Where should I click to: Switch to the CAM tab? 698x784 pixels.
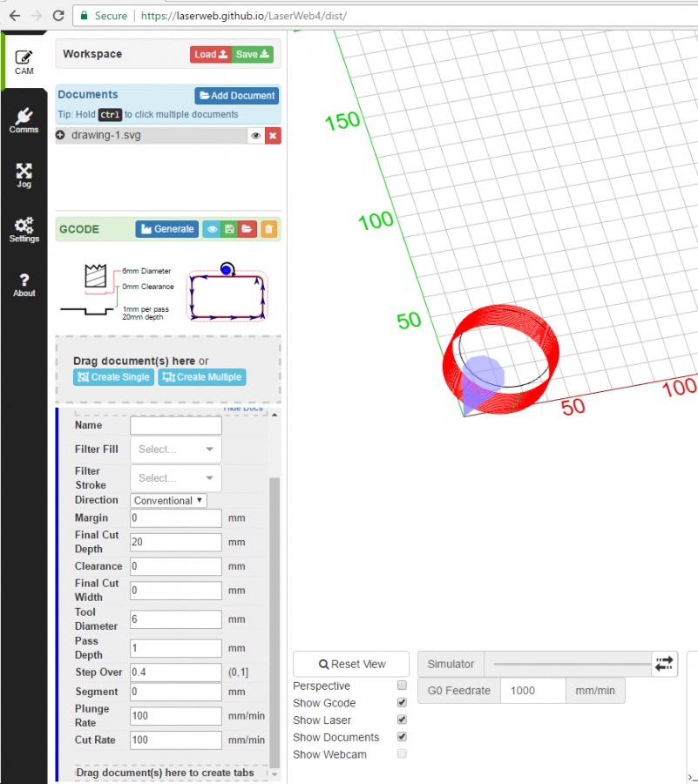[x=24, y=61]
